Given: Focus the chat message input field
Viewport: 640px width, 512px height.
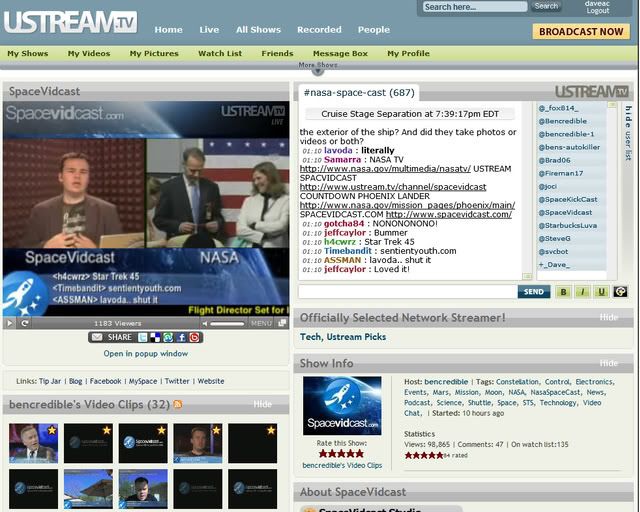Looking at the screenshot, I should pyautogui.click(x=407, y=292).
